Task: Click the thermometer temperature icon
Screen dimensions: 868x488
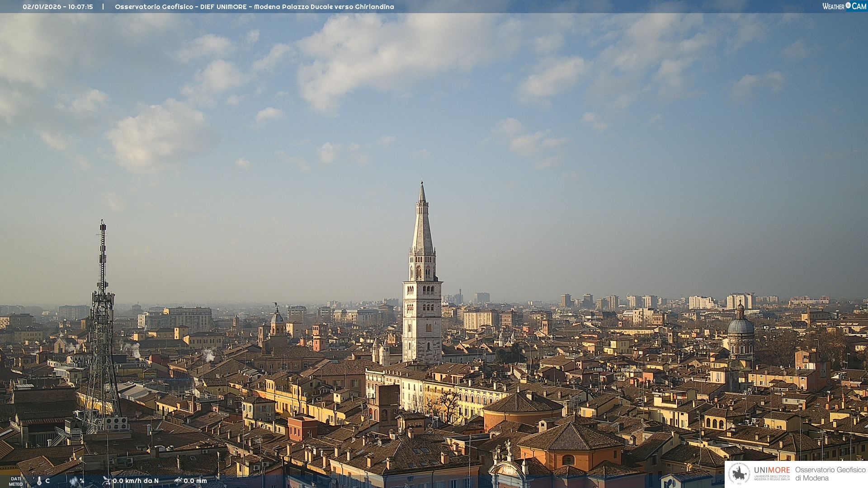Action: [39, 481]
